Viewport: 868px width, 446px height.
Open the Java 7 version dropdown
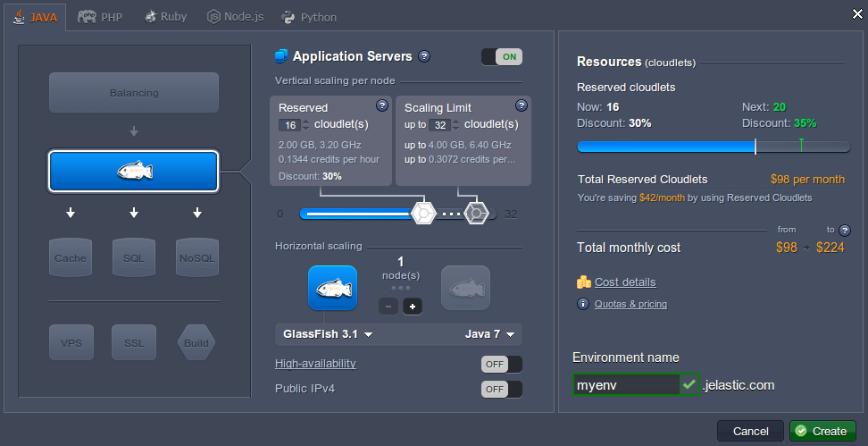click(490, 334)
